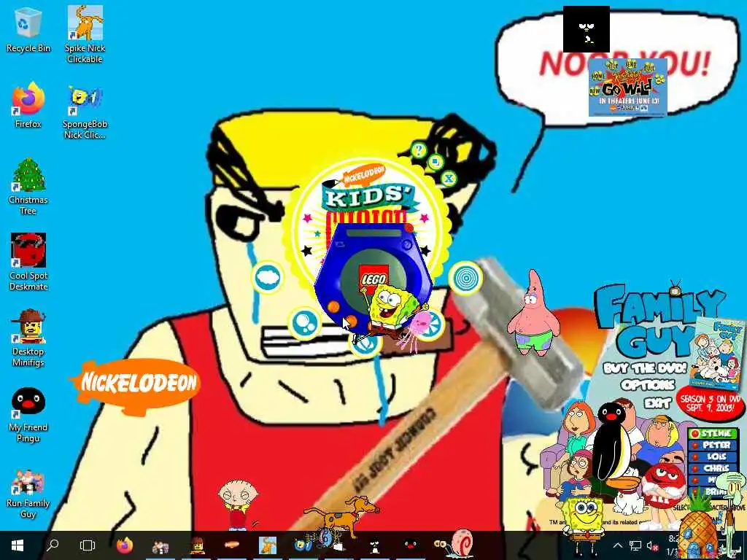Launch the Run Family Guy shortcut
This screenshot has height=560, width=747.
click(x=28, y=494)
